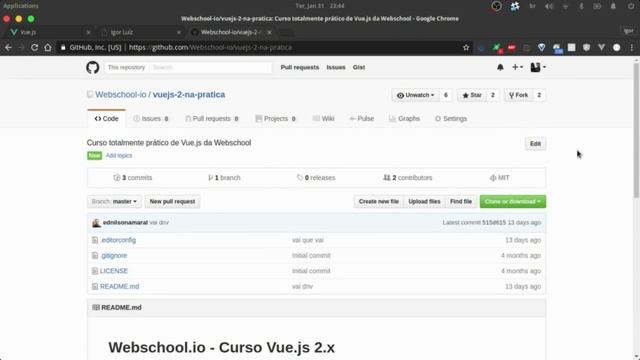
Task: Click the browser address bar URL
Action: [210, 47]
